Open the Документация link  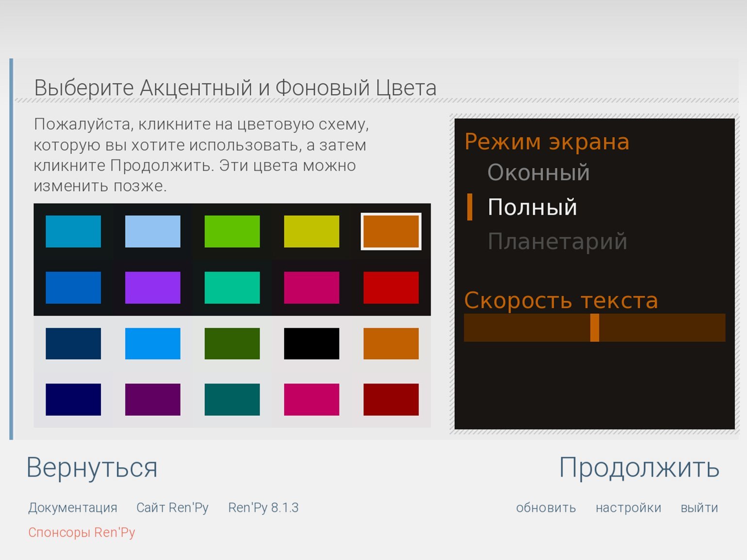pyautogui.click(x=73, y=508)
